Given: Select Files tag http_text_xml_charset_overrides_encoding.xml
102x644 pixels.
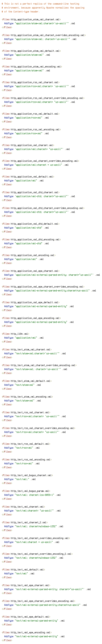Looking at the screenshot, I should coord(36,538).
